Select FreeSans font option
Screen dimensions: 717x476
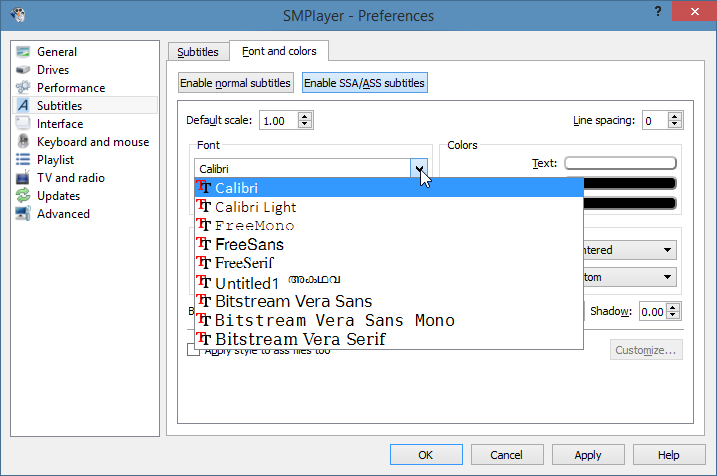coord(389,244)
